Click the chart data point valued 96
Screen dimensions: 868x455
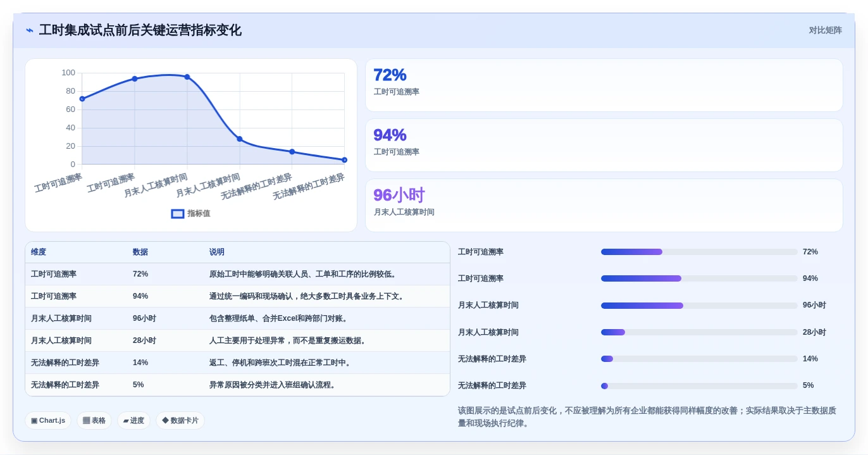[x=187, y=77]
